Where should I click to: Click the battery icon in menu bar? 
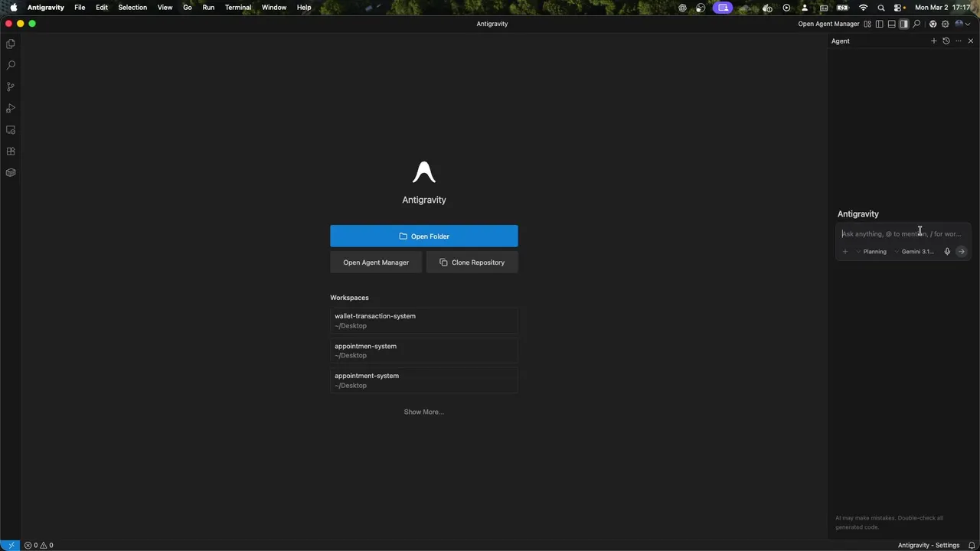point(843,8)
